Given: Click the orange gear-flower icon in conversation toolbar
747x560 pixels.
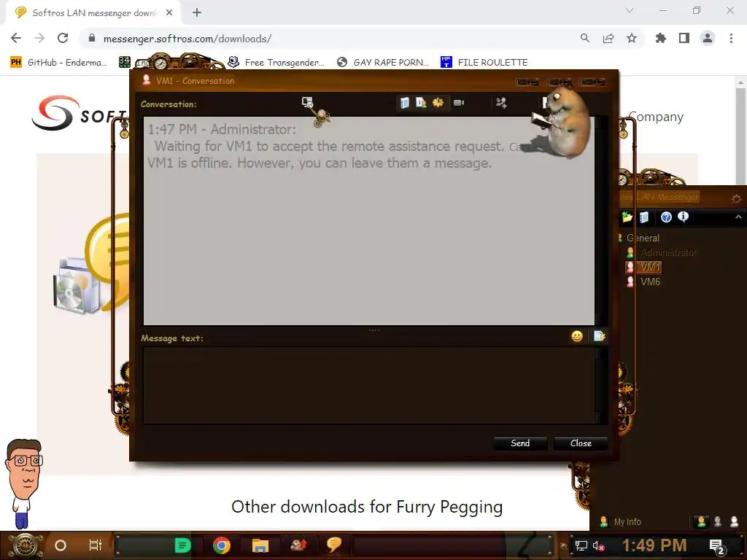Looking at the screenshot, I should click(x=438, y=103).
